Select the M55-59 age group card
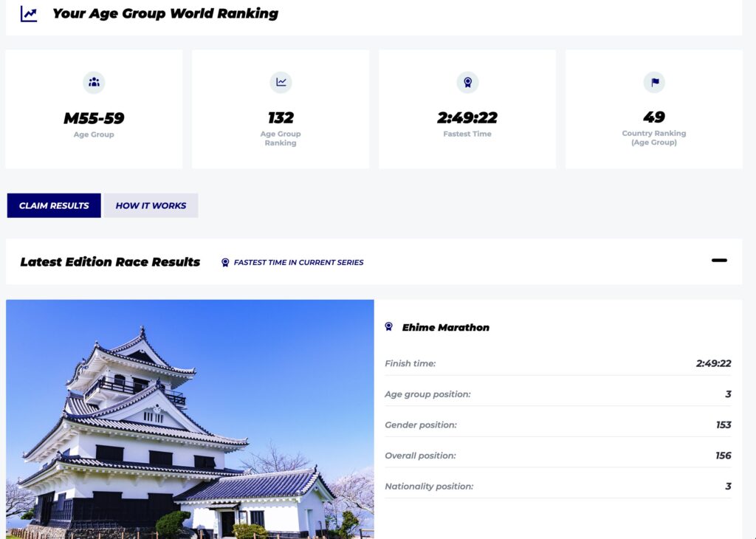756x539 pixels. click(94, 109)
